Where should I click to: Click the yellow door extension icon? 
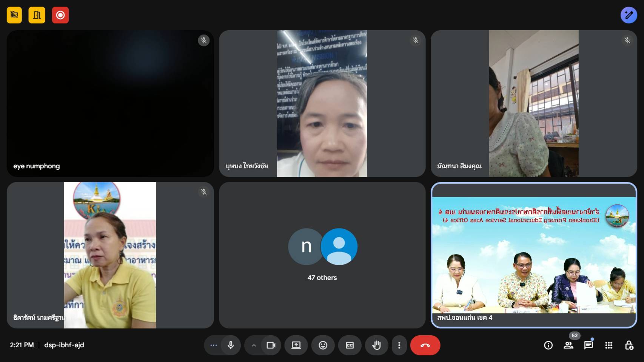click(37, 15)
